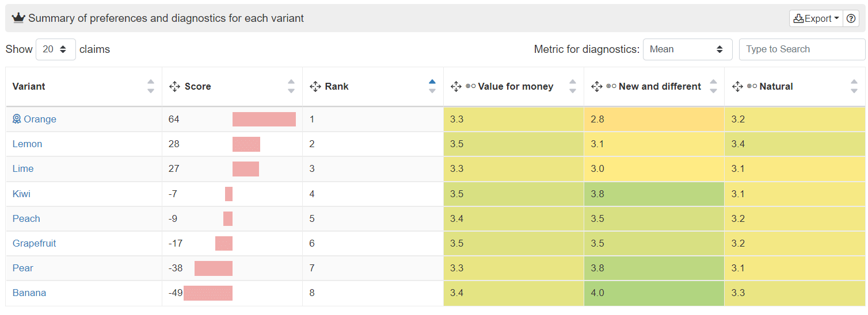The width and height of the screenshot is (868, 315).
Task: Click move handle icon beside New and different
Action: point(597,86)
